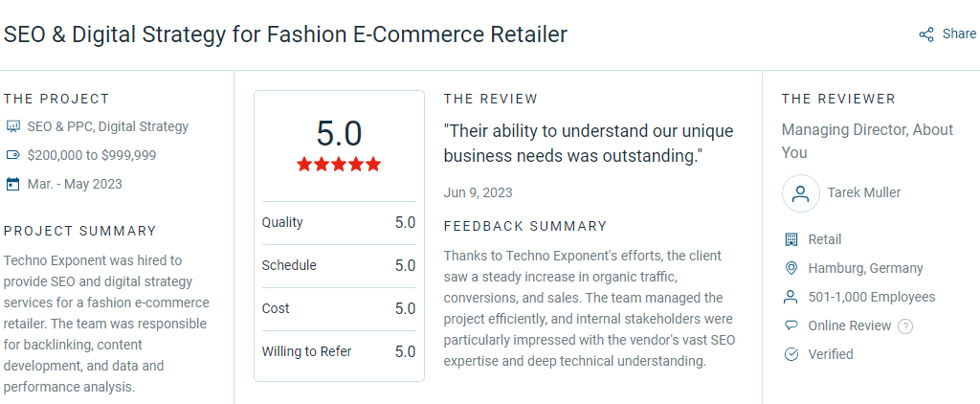The height and width of the screenshot is (404, 980).
Task: Click the employees count person icon
Action: click(x=791, y=297)
